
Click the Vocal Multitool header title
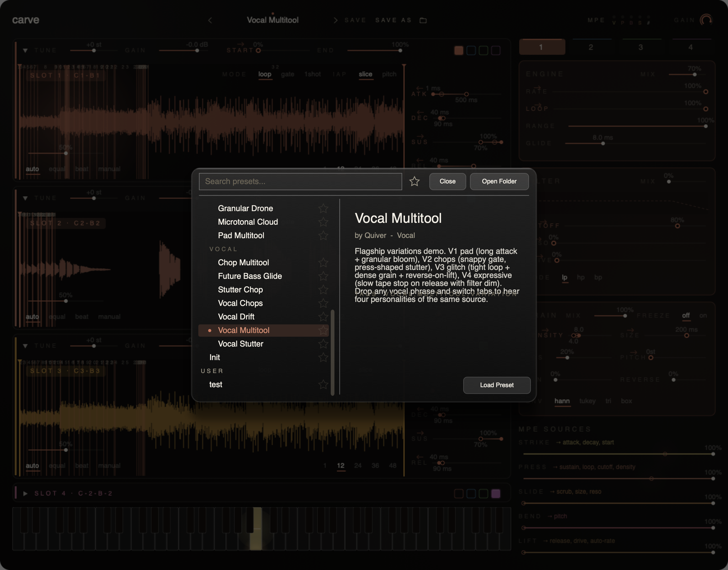coord(273,20)
